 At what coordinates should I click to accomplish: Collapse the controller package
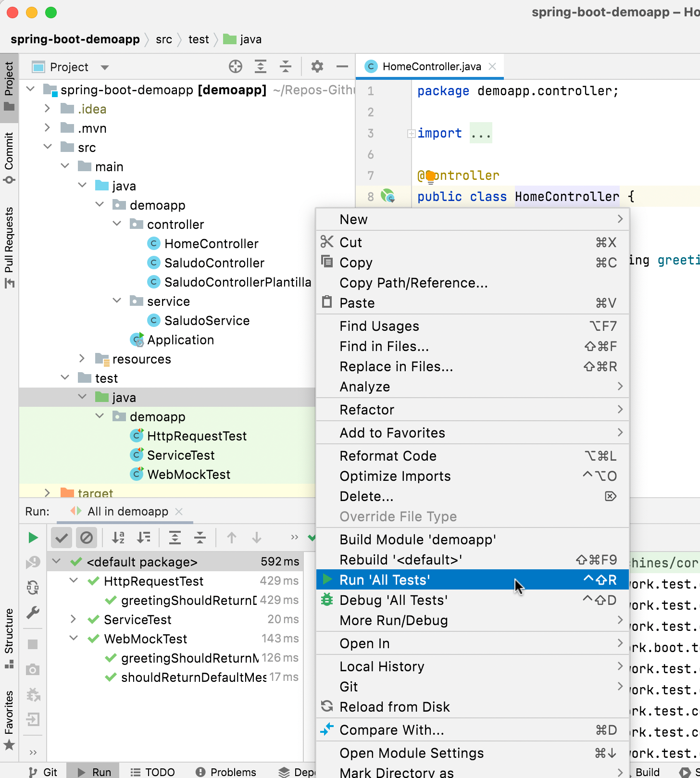[117, 224]
